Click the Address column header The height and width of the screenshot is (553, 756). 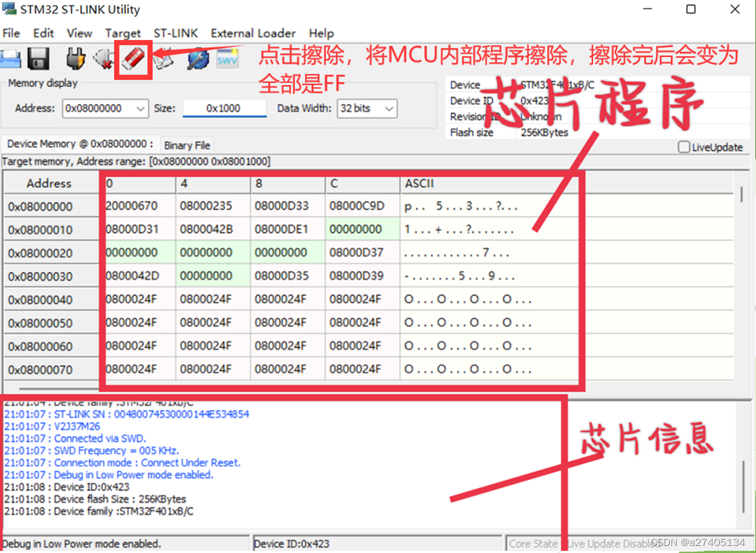51,184
